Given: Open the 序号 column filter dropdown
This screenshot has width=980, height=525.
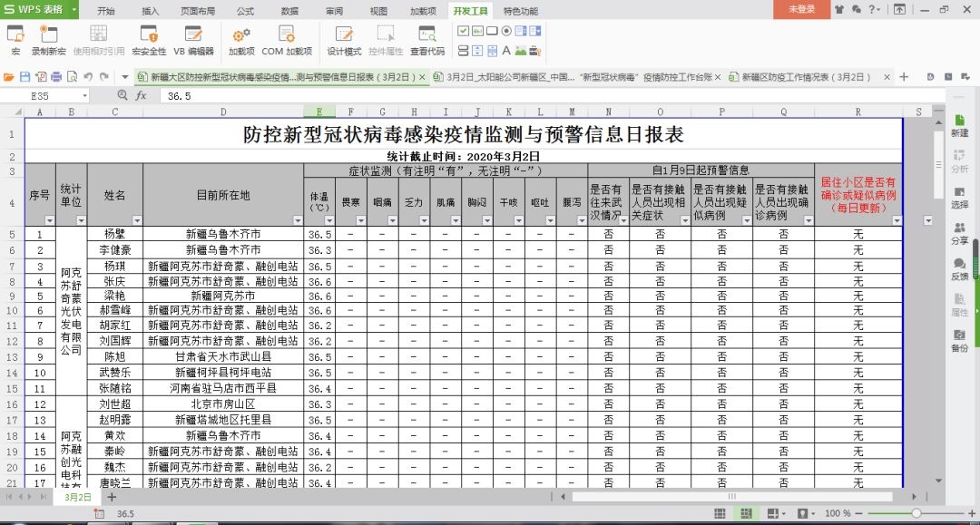Looking at the screenshot, I should 49,220.
